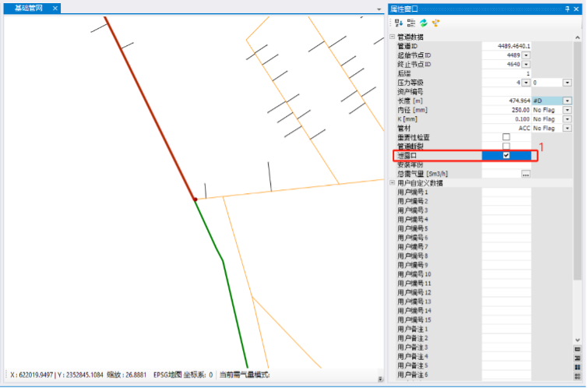588x388 pixels.
Task: Click the green refresh icon in properties toolbar
Action: pos(423,23)
